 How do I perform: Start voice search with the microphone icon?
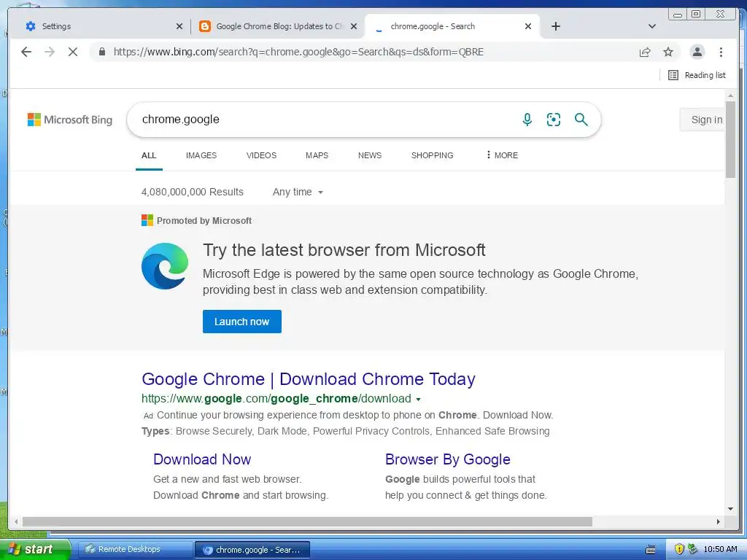(x=527, y=120)
